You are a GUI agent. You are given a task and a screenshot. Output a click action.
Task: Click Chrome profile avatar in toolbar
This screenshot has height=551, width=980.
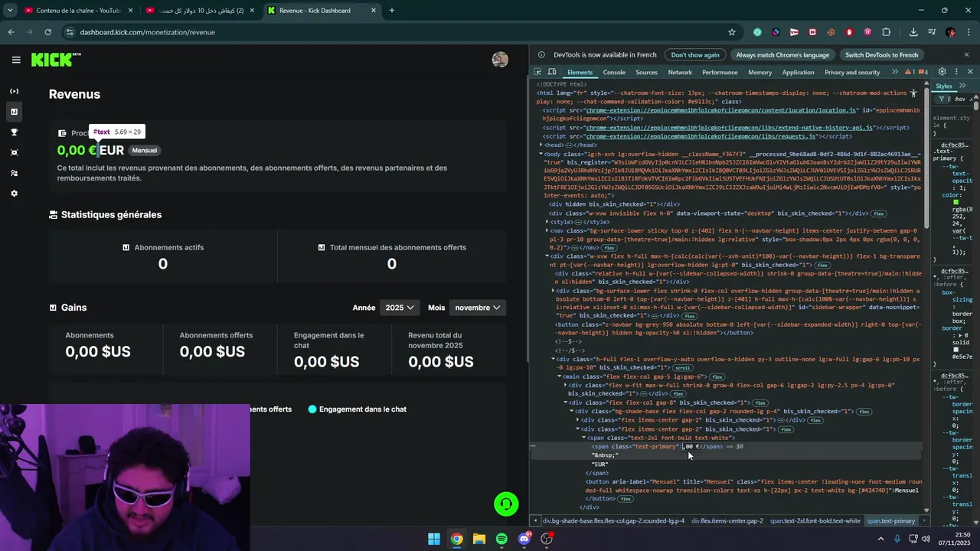click(950, 32)
